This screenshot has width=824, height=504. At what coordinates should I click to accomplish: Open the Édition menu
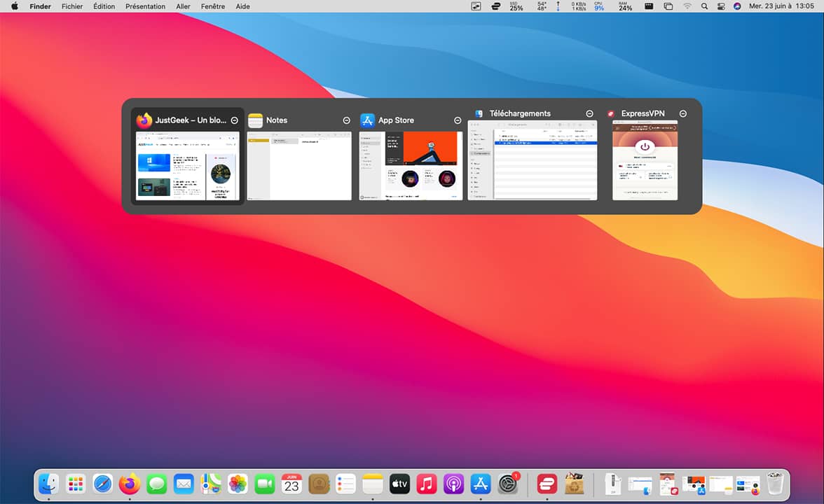[104, 6]
